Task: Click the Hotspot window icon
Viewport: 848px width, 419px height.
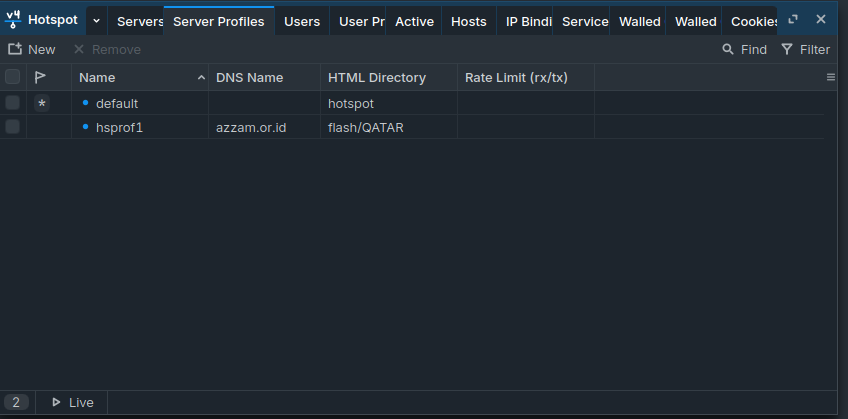Action: [x=14, y=20]
